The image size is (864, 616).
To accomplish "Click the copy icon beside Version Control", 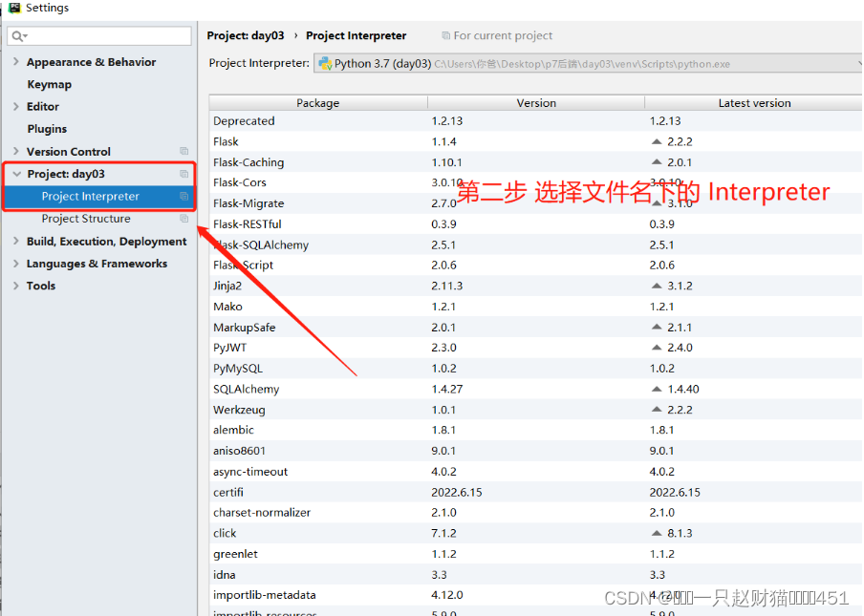I will tap(184, 152).
